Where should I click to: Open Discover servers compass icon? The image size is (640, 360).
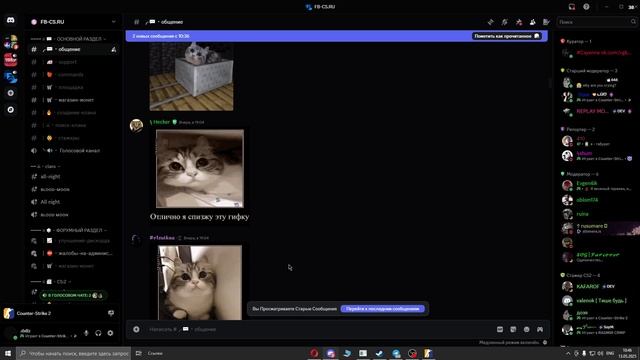(x=11, y=109)
